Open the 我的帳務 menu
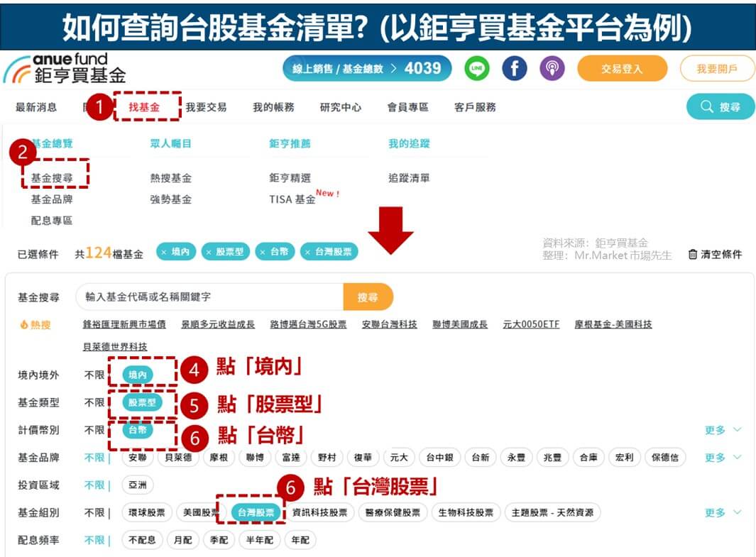 (x=273, y=107)
